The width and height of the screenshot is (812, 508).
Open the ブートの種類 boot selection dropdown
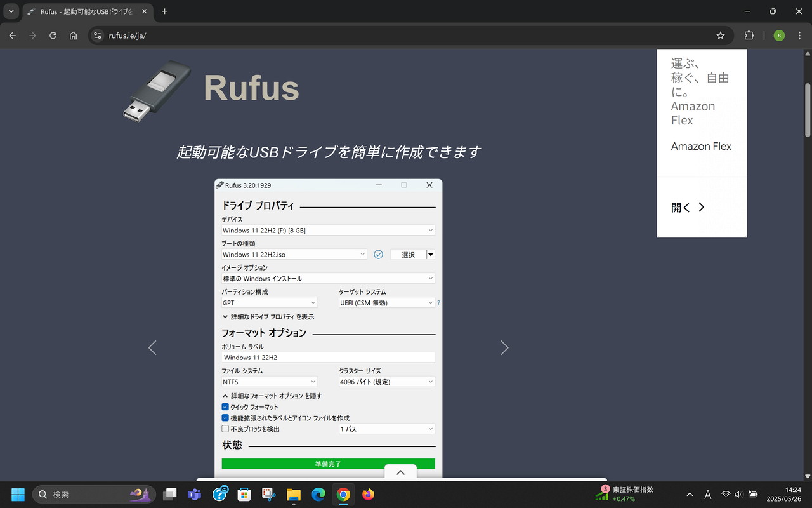click(x=294, y=254)
